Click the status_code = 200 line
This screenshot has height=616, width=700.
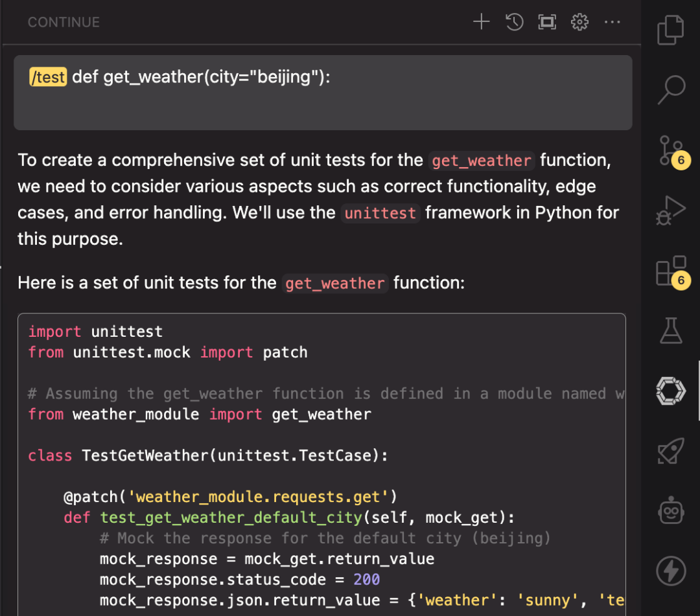tap(240, 580)
